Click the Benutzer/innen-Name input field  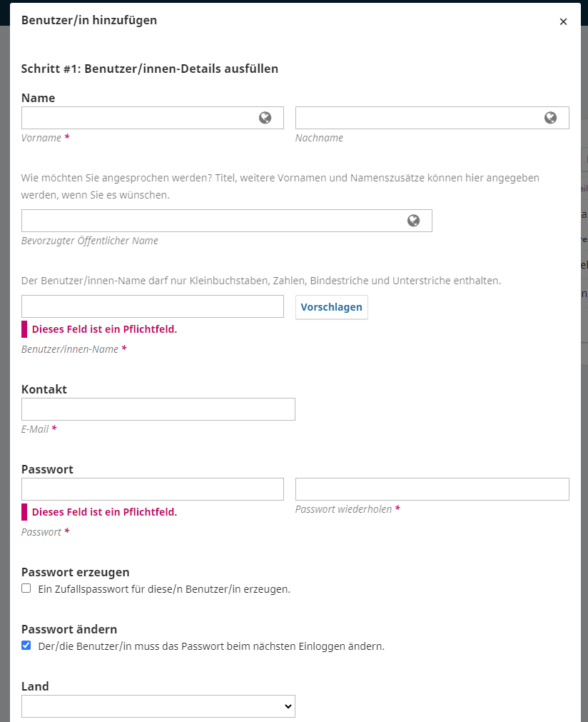(x=153, y=306)
